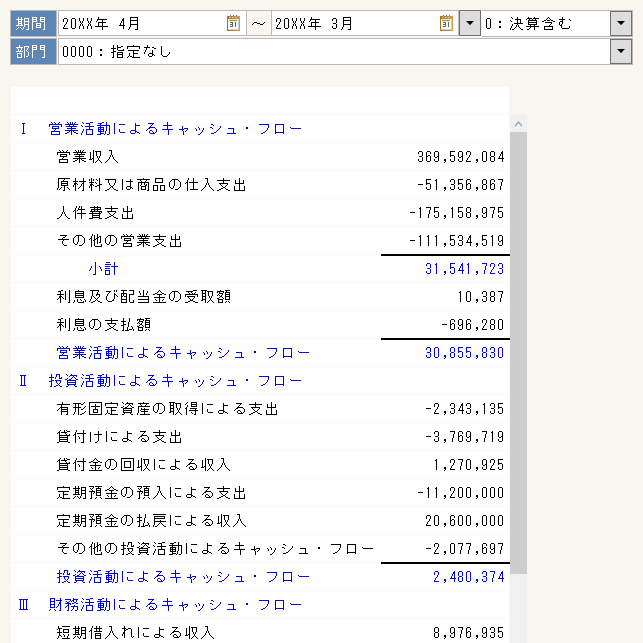643x643 pixels.
Task: Click scrollbar up arrow of cash flow list
Action: coord(518,124)
